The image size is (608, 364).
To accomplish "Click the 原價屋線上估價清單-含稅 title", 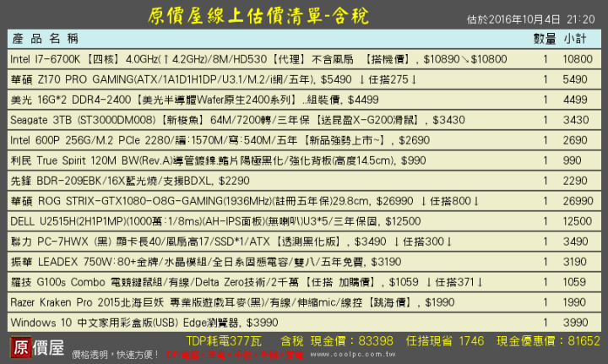I will (x=258, y=16).
